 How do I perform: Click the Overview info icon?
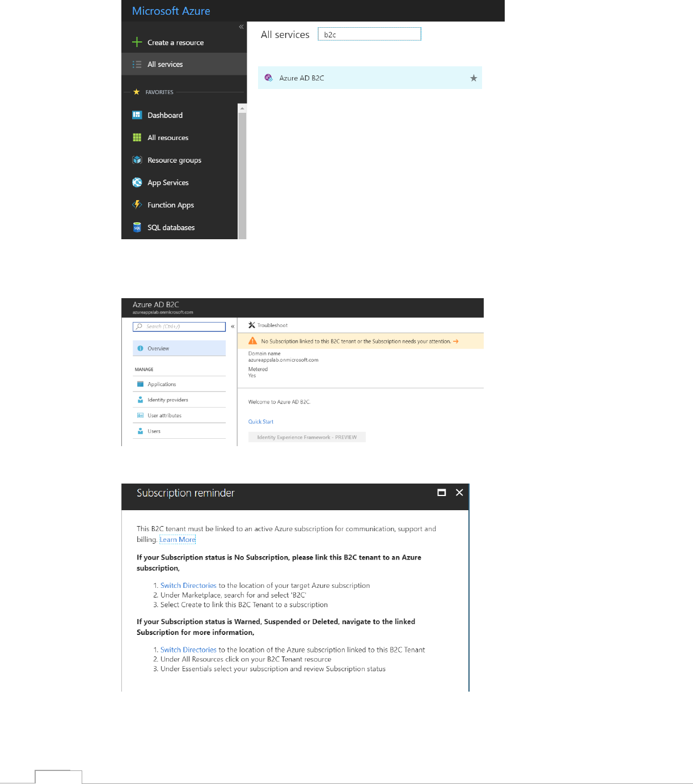[140, 348]
